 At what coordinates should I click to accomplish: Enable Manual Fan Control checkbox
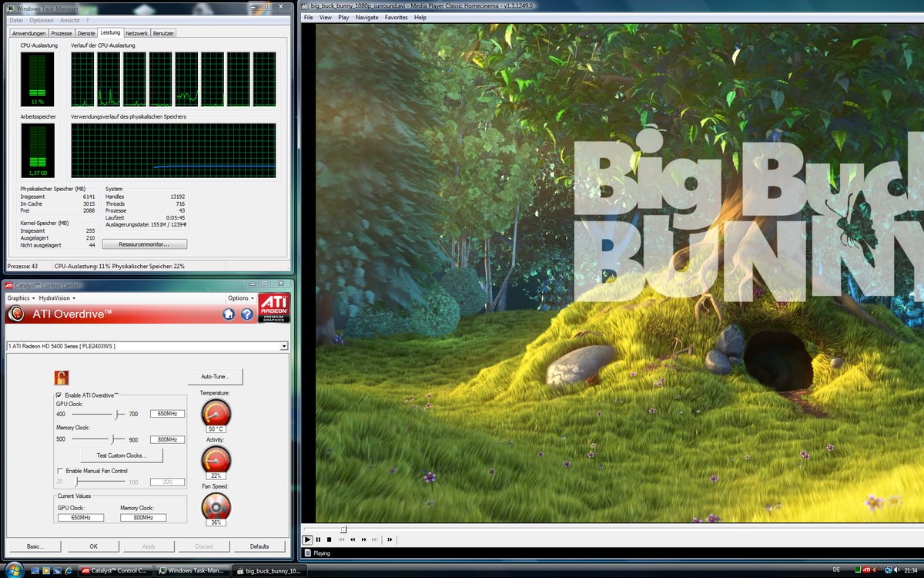[x=60, y=471]
